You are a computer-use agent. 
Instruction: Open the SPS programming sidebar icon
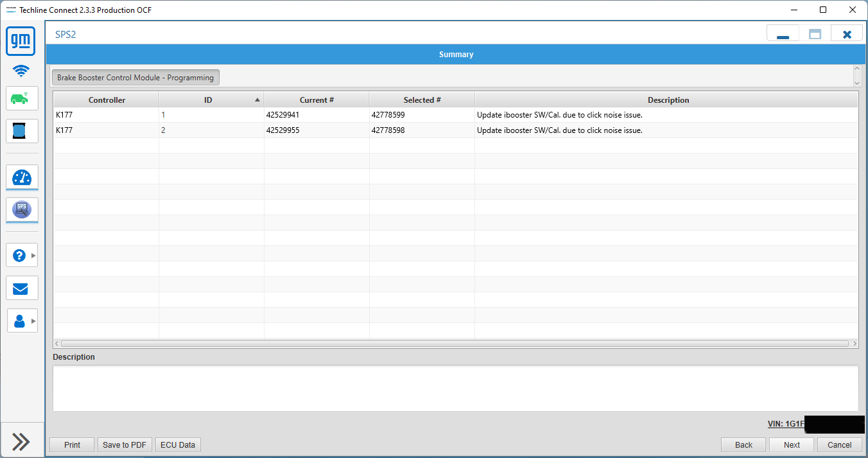click(x=22, y=209)
